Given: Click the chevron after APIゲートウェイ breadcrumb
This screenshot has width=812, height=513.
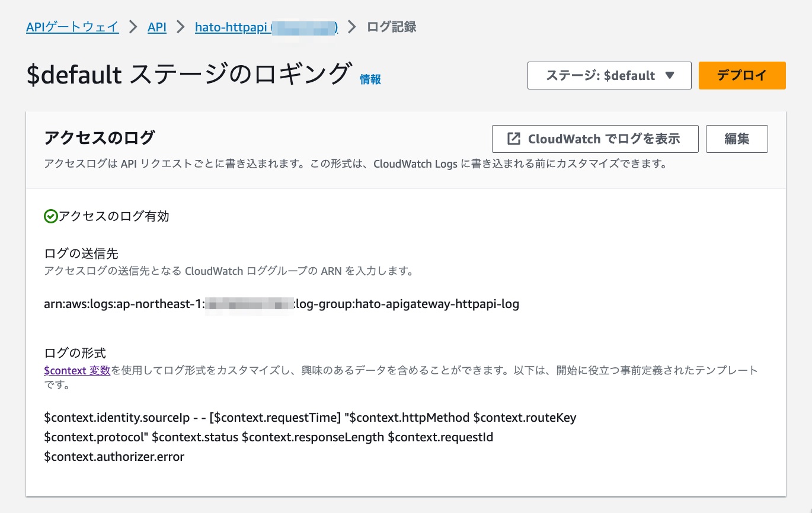Looking at the screenshot, I should pos(135,27).
